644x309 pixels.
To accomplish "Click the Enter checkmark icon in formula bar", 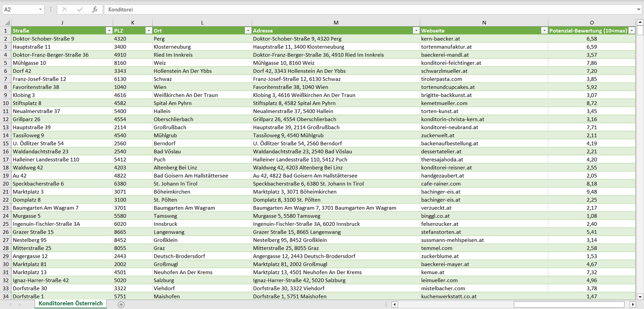I will (x=80, y=9).
